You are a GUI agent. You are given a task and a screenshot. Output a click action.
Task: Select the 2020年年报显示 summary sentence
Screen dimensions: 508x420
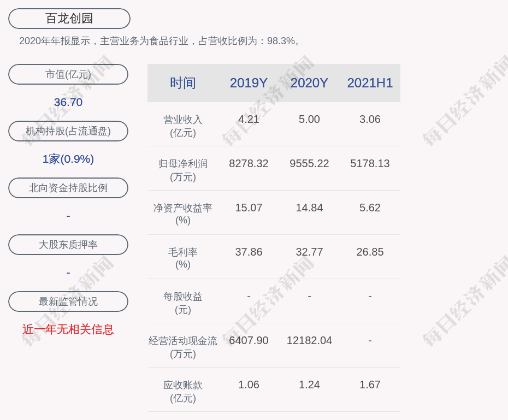tap(161, 41)
